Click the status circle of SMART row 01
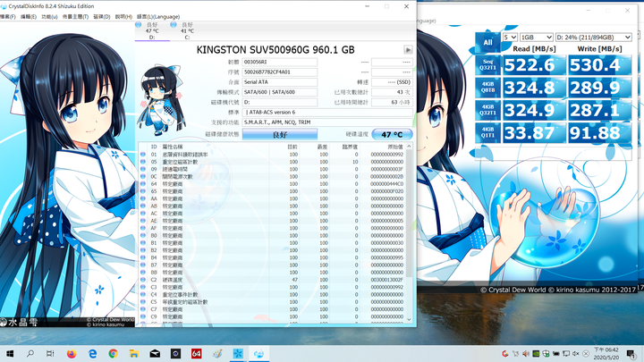Image resolution: width=644 pixels, height=362 pixels. [143, 155]
